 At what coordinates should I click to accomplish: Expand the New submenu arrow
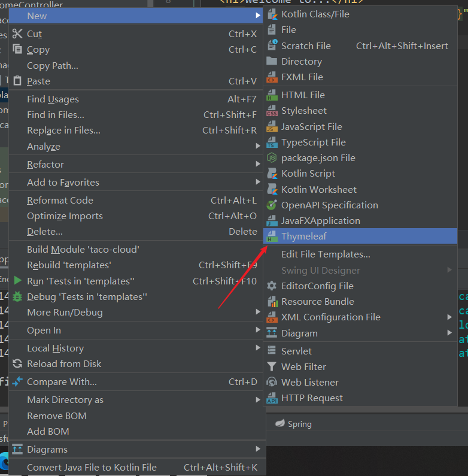tap(258, 16)
